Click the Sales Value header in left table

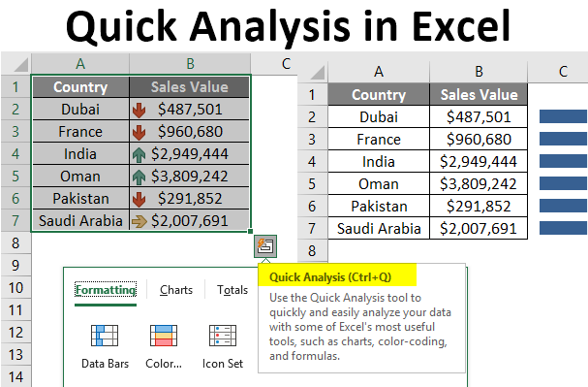coord(189,87)
